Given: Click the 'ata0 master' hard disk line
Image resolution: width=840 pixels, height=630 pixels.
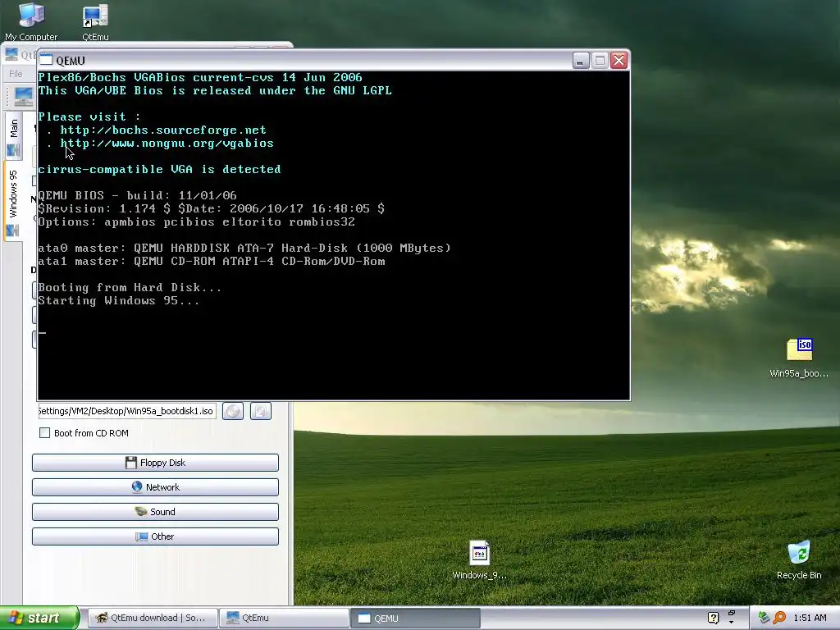Looking at the screenshot, I should [x=244, y=248].
